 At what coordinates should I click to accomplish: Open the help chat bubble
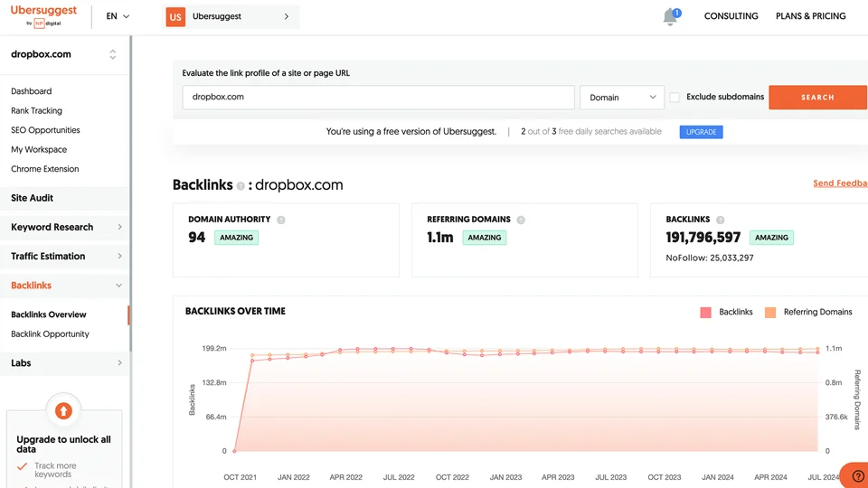(857, 475)
